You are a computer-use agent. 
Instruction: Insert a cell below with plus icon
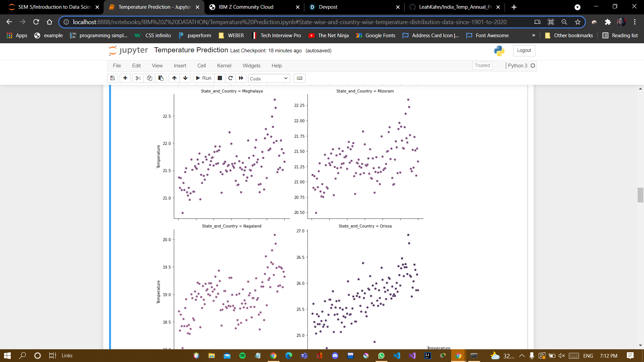point(125,78)
